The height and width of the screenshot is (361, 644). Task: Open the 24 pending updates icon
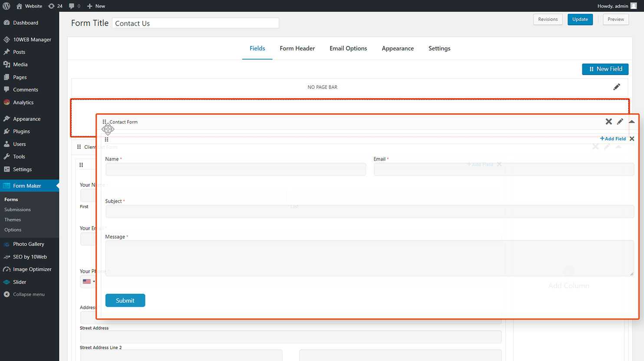pyautogui.click(x=55, y=6)
